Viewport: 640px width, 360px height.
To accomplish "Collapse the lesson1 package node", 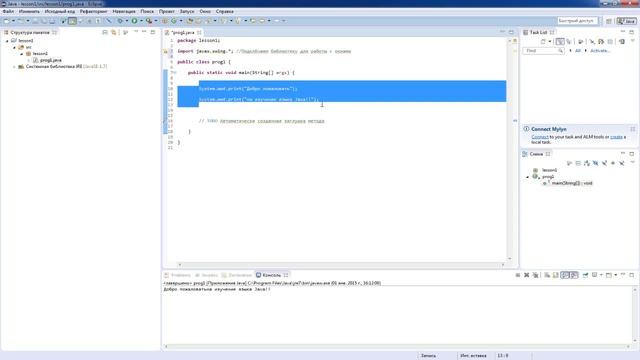I will click(x=22, y=54).
